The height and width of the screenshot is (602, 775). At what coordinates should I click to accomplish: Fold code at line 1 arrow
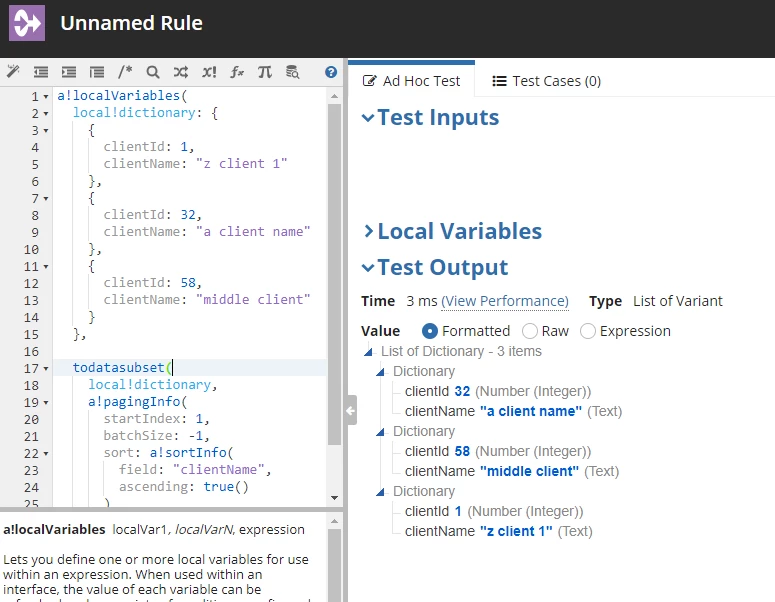click(x=46, y=96)
